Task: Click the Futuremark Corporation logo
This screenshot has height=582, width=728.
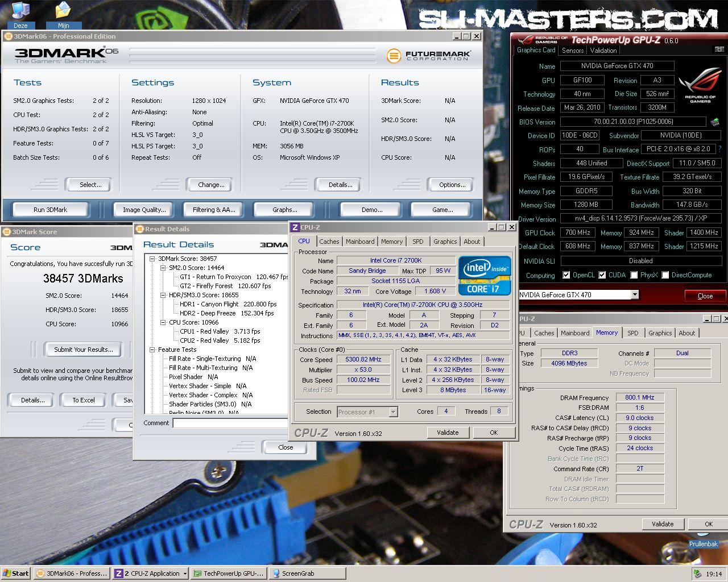Action: tap(428, 56)
